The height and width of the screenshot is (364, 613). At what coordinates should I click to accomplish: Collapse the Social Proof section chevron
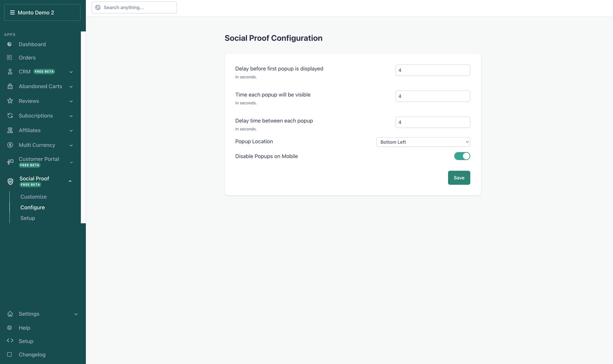point(70,181)
